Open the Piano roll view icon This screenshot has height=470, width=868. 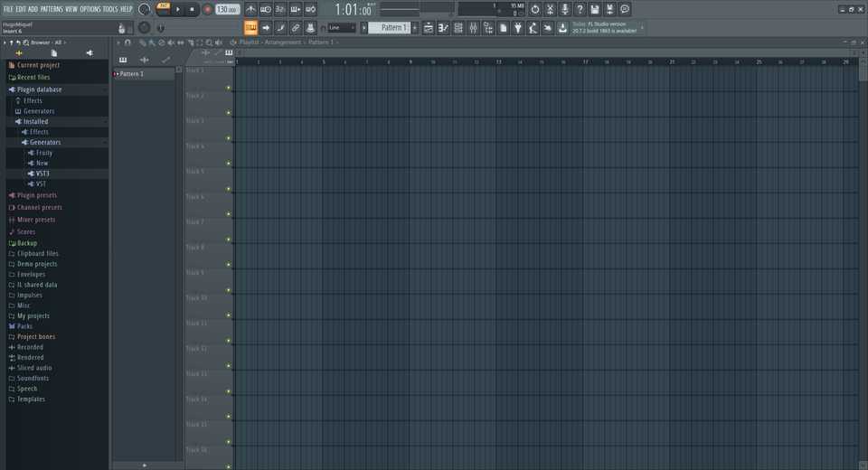(443, 28)
